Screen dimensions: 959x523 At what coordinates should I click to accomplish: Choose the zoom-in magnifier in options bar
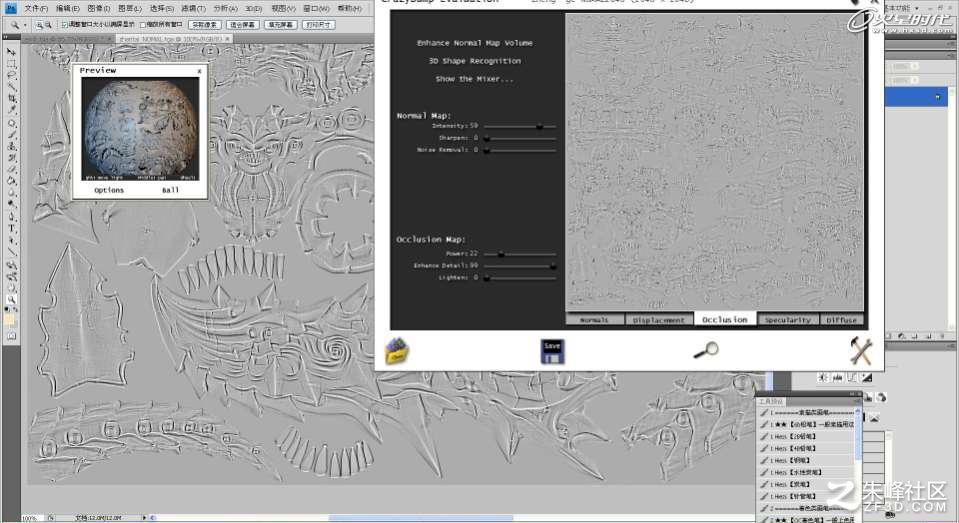click(40, 25)
